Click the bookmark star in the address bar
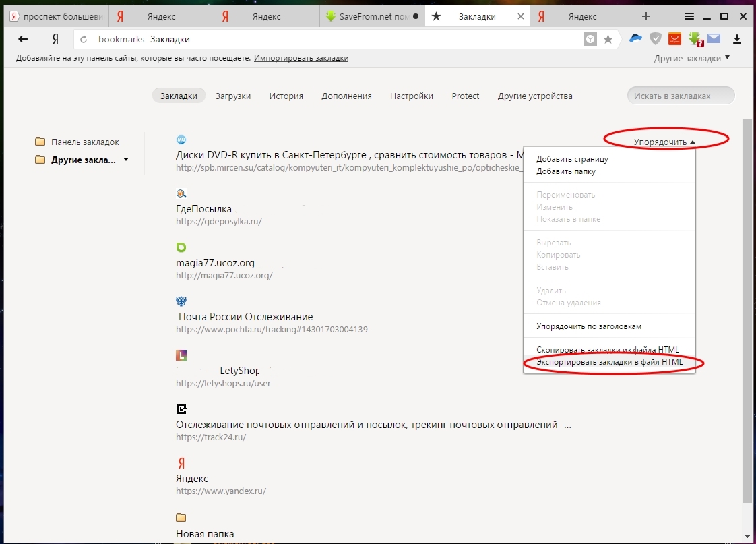 click(x=608, y=40)
